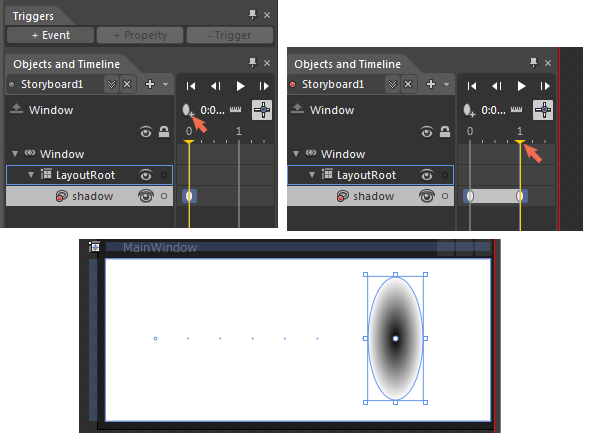Screen dimensions: 600x433
Task: Select shadow row in right panel
Action: pos(370,196)
